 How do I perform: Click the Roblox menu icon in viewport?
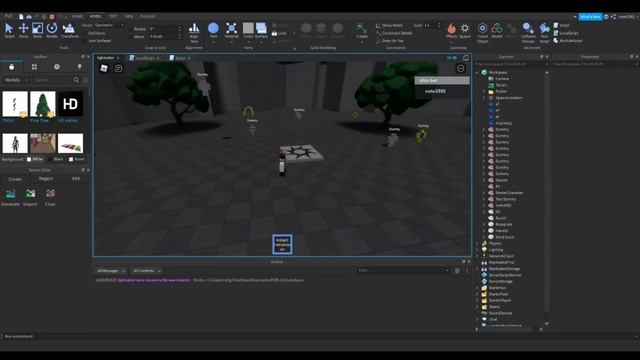click(104, 68)
